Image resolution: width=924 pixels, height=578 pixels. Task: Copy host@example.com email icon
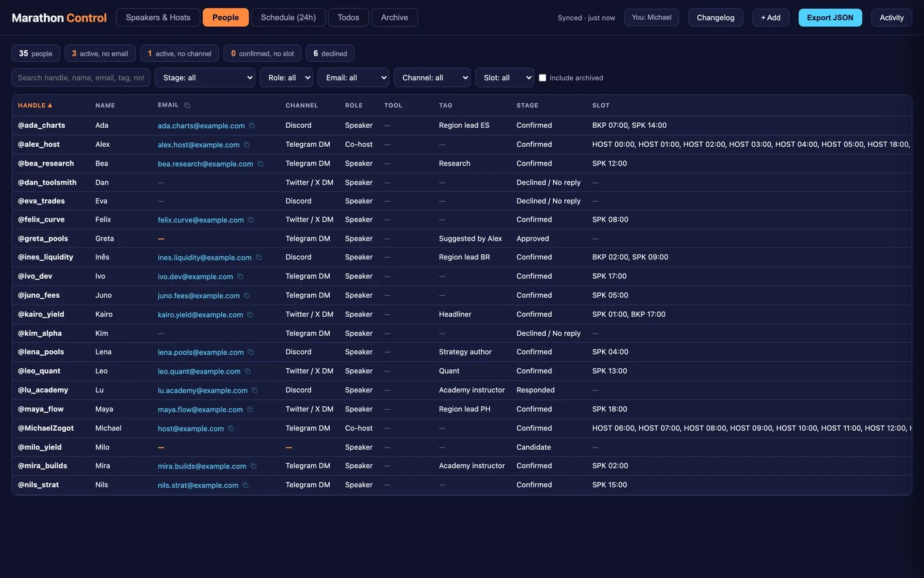[x=231, y=428]
